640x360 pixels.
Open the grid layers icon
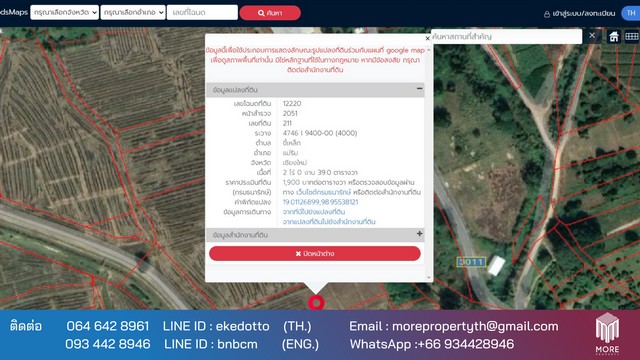631,37
